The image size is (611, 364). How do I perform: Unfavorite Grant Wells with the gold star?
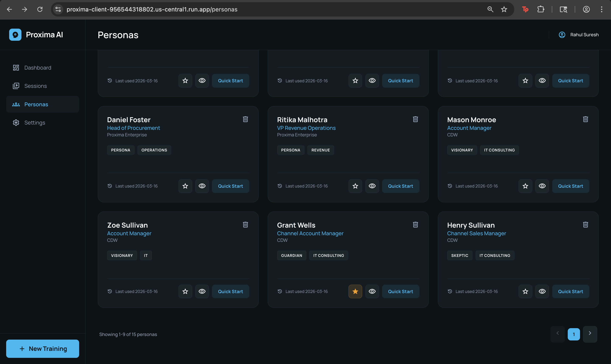[355, 291]
